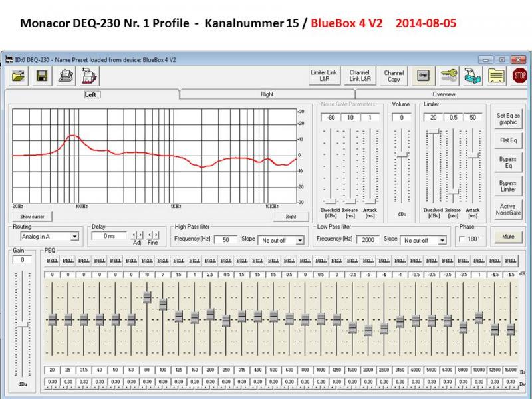The width and height of the screenshot is (532, 399).
Task: Click the Limiter Threshold value field showing 20
Action: pyautogui.click(x=434, y=118)
